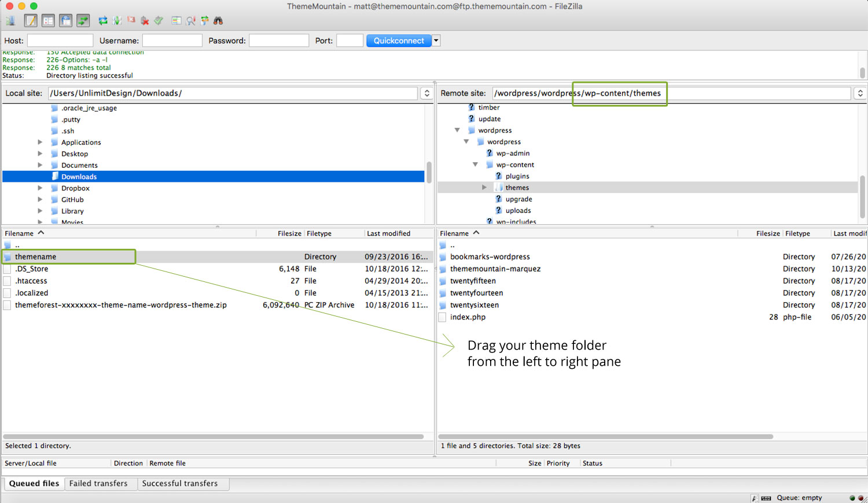Select the timber folder in remote tree
The image size is (868, 503).
point(488,108)
